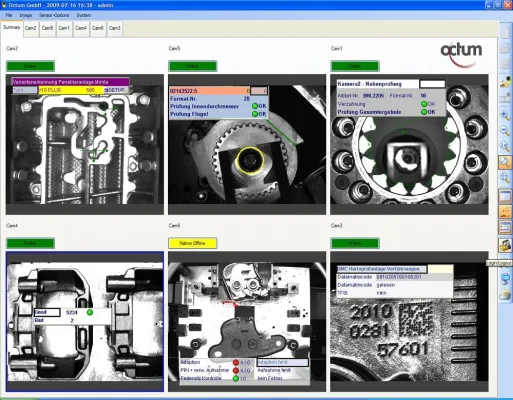Click the green Online button for Cam4
Screen dimensions: 513x400
(30, 243)
